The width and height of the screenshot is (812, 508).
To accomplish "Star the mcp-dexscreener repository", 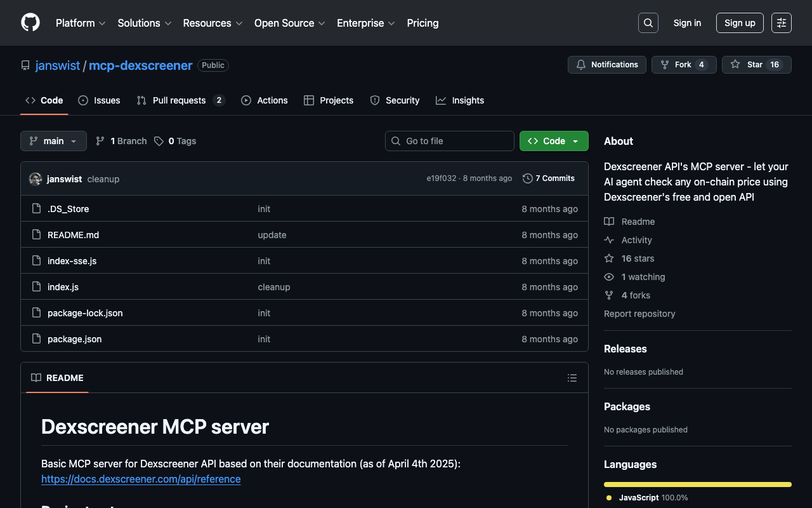I will 756,65.
